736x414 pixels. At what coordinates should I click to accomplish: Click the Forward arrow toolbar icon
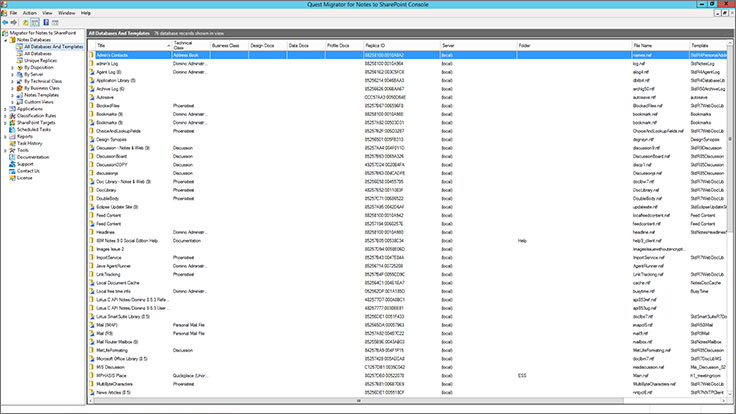pos(14,23)
